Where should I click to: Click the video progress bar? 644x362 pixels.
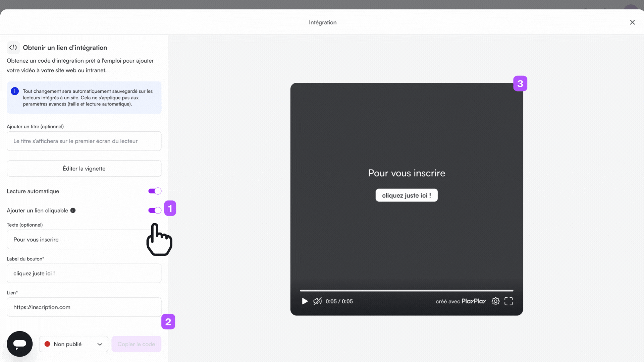(x=407, y=291)
